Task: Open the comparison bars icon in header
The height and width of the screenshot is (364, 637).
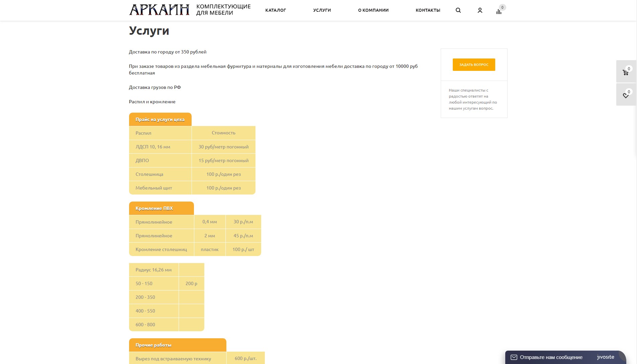Action: click(x=499, y=11)
